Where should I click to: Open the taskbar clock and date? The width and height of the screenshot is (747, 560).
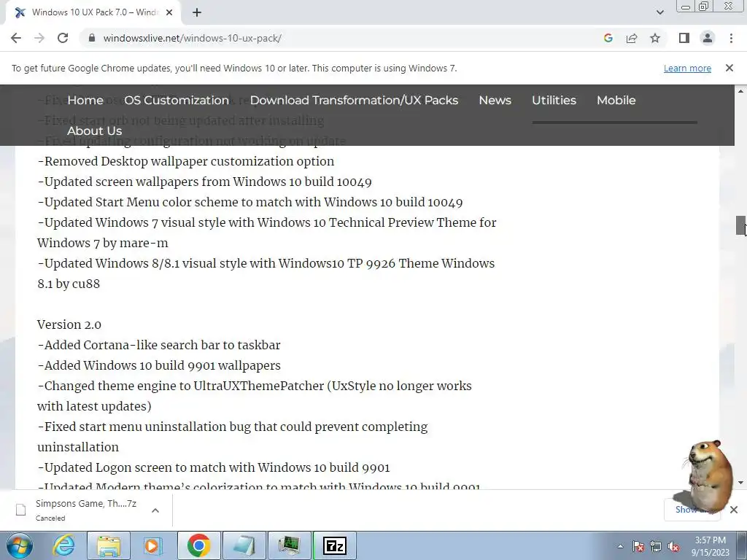click(x=711, y=546)
